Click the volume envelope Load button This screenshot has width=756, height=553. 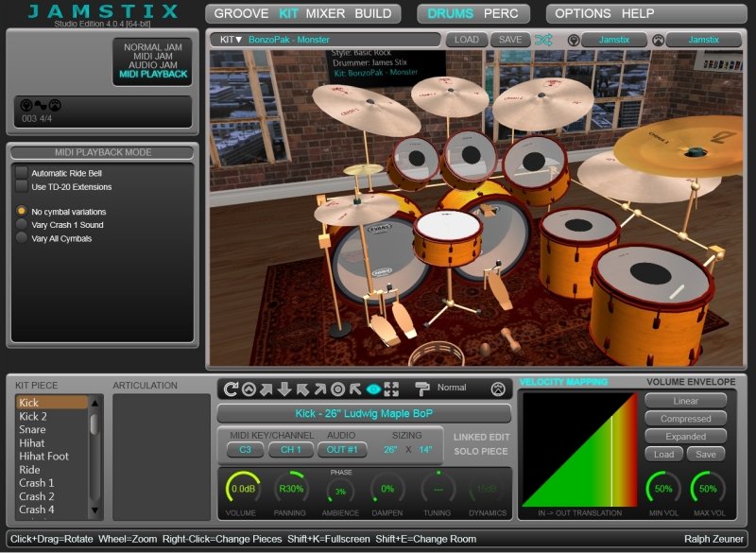tap(664, 454)
